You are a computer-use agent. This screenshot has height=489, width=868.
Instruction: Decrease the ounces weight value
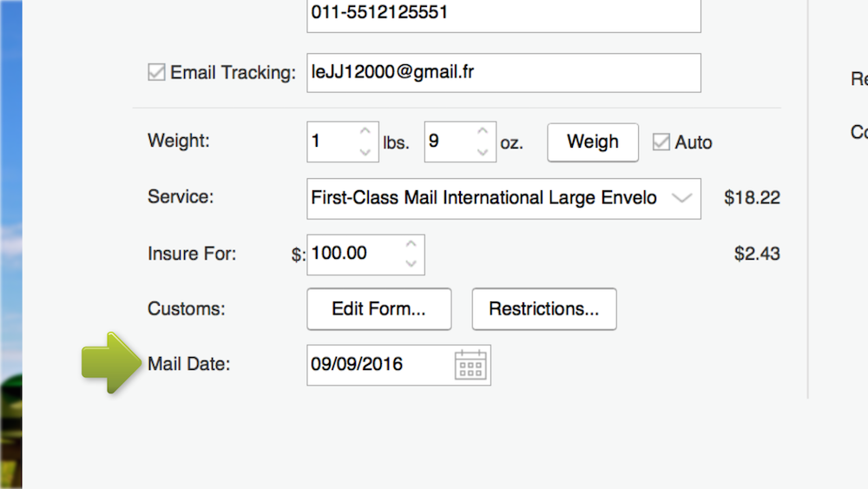point(483,152)
